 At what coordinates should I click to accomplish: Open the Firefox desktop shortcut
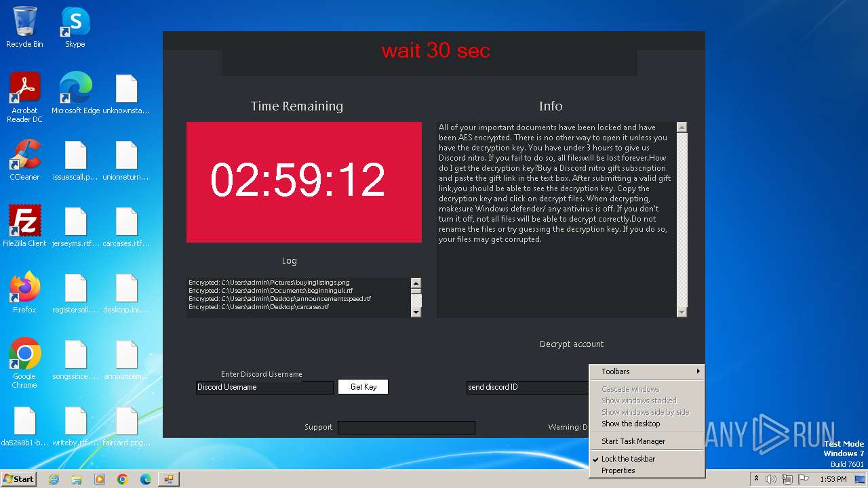tap(24, 293)
